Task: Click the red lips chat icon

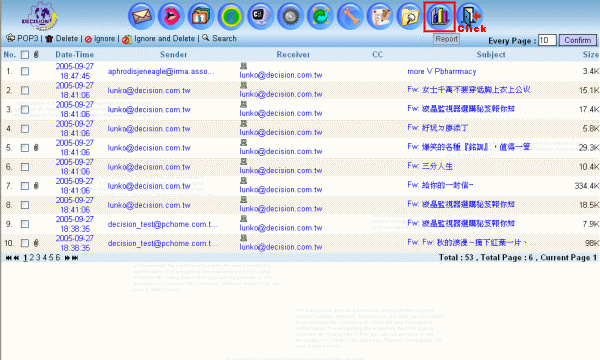Action: click(171, 16)
